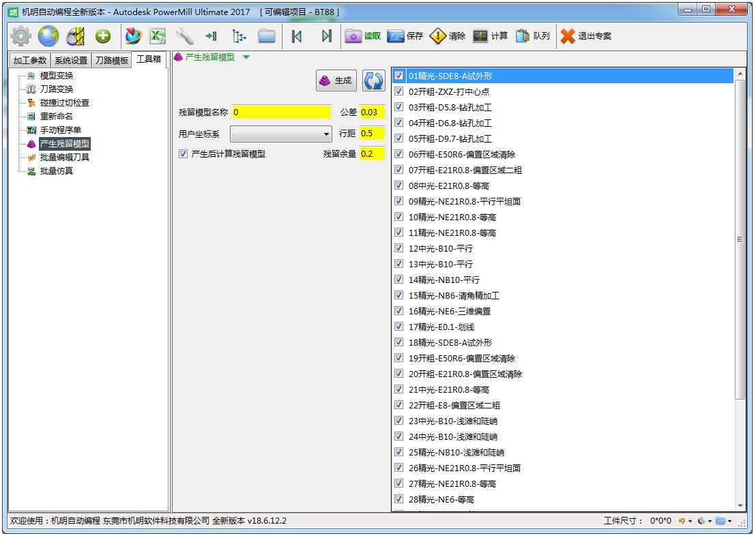This screenshot has height=538, width=756.
Task: Open the gear settings icon in toolbar
Action: (x=20, y=36)
